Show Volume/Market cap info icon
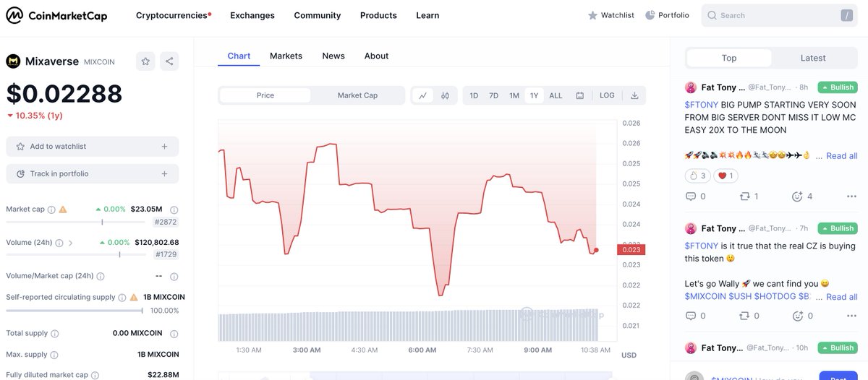Image resolution: width=868 pixels, height=380 pixels. click(x=101, y=276)
